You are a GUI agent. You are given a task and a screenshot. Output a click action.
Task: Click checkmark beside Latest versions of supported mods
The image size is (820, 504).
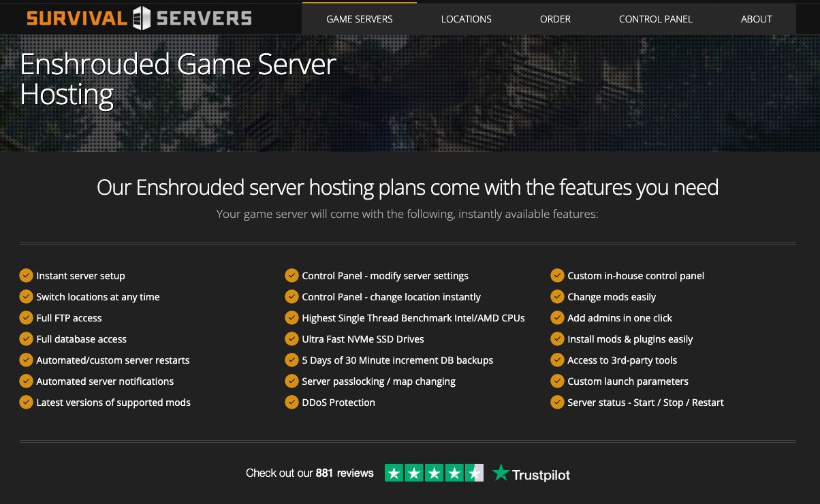coord(26,402)
